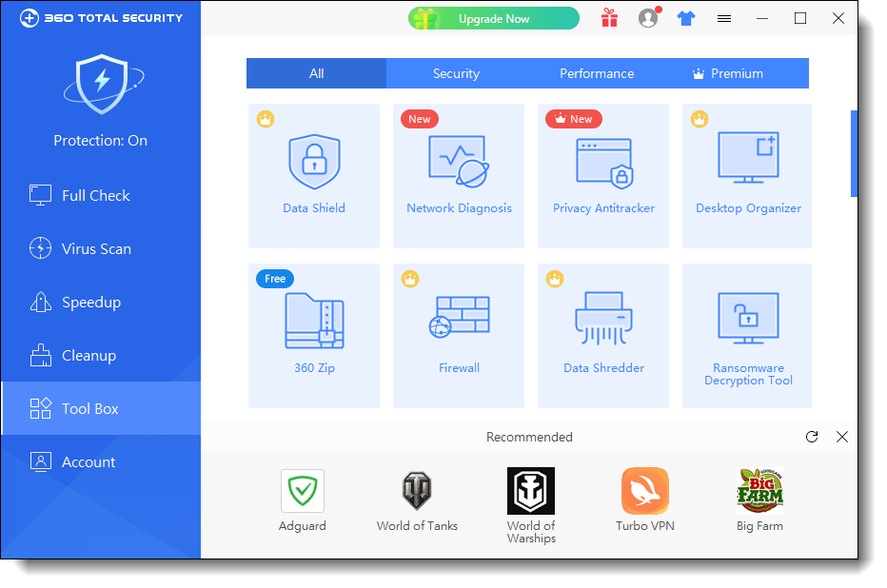Click the World of Tanks icon
Screen dimensions: 887x588
click(417, 491)
